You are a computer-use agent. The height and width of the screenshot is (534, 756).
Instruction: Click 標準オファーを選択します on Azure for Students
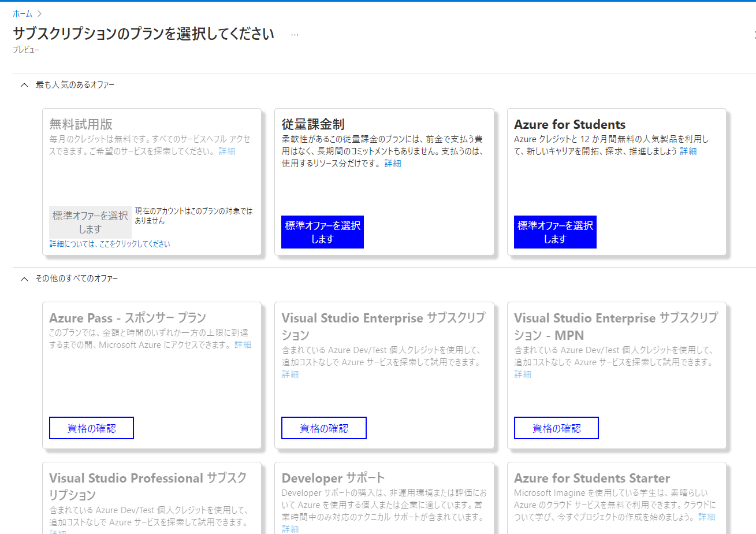(x=554, y=232)
